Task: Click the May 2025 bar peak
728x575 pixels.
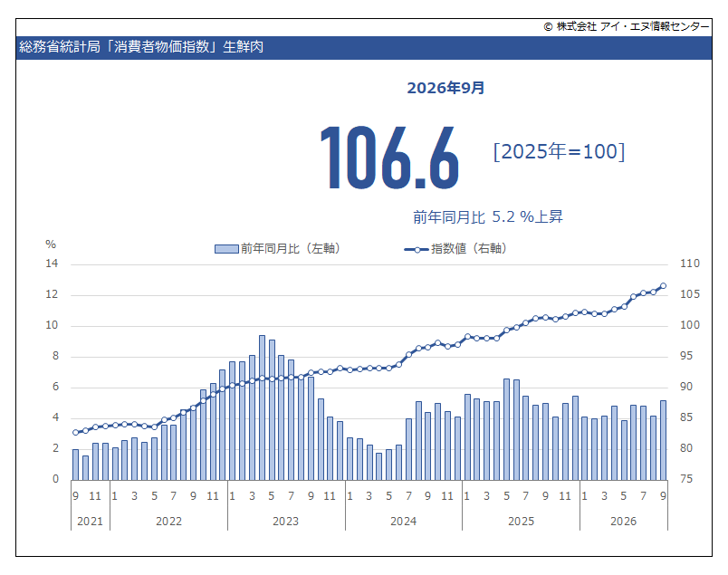Action: [x=506, y=429]
